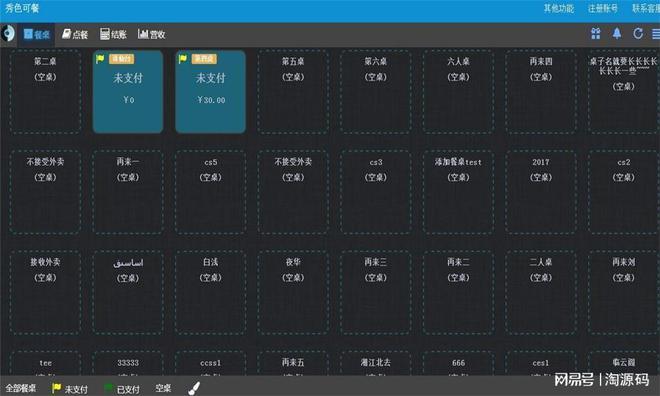The image size is (660, 396).
Task: Filter tables by 未支付 status
Action: [x=69, y=388]
